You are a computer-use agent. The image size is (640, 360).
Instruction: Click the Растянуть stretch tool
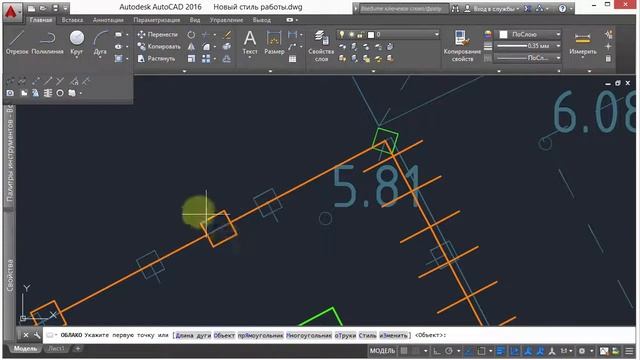(x=156, y=59)
